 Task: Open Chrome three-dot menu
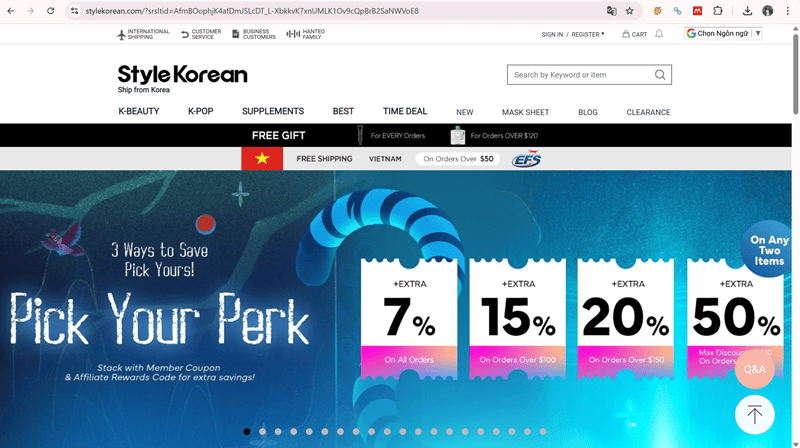tap(788, 11)
